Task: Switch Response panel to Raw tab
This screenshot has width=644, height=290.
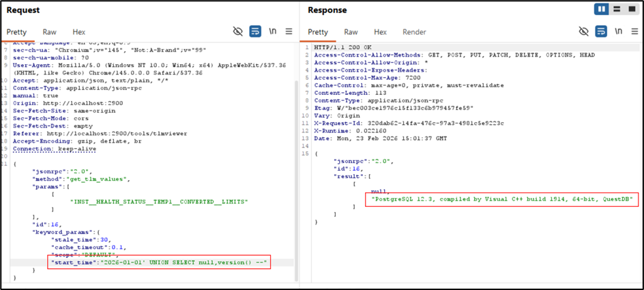Action: pyautogui.click(x=351, y=31)
